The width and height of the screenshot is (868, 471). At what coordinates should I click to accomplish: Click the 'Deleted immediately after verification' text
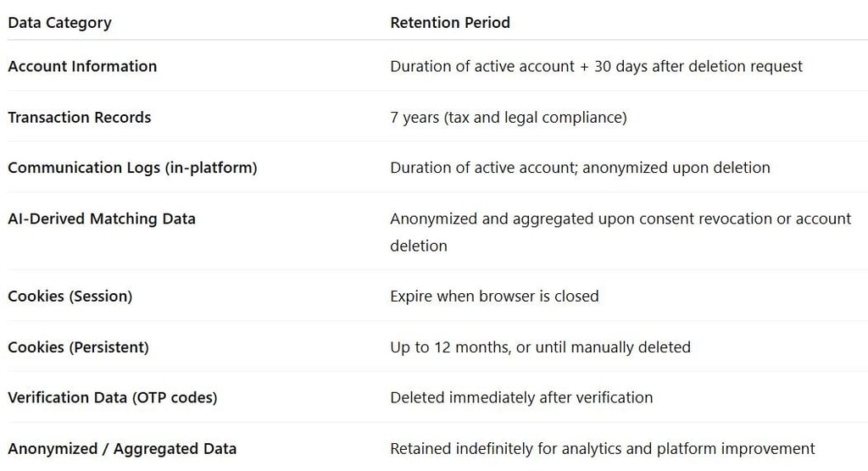(521, 397)
